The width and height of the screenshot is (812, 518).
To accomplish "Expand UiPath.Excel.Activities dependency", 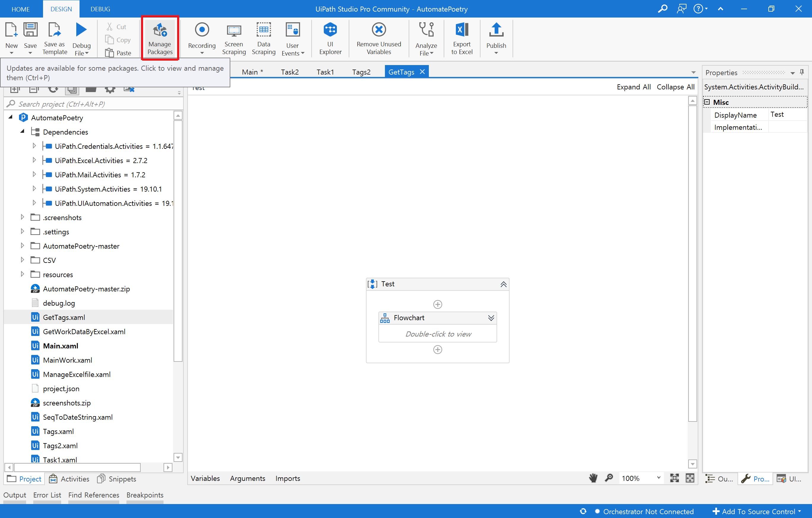I will pyautogui.click(x=34, y=160).
